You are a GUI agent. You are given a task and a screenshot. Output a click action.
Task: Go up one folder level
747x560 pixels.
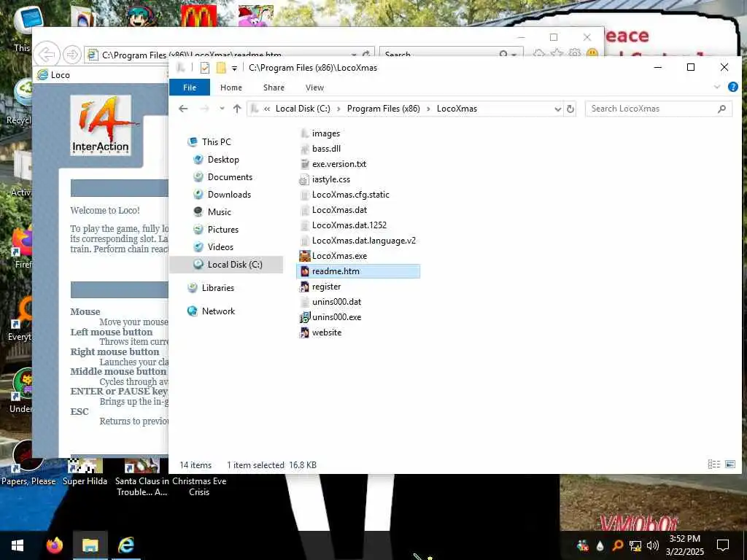click(237, 109)
